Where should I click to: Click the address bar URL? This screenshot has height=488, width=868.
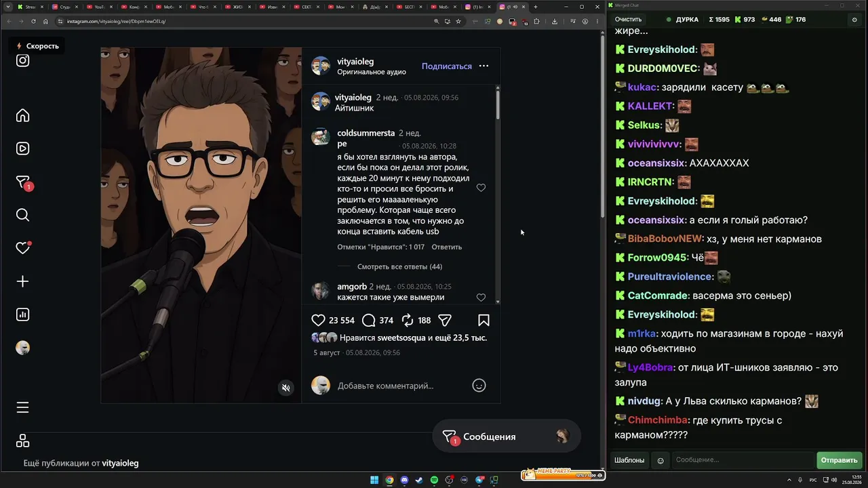coord(116,21)
